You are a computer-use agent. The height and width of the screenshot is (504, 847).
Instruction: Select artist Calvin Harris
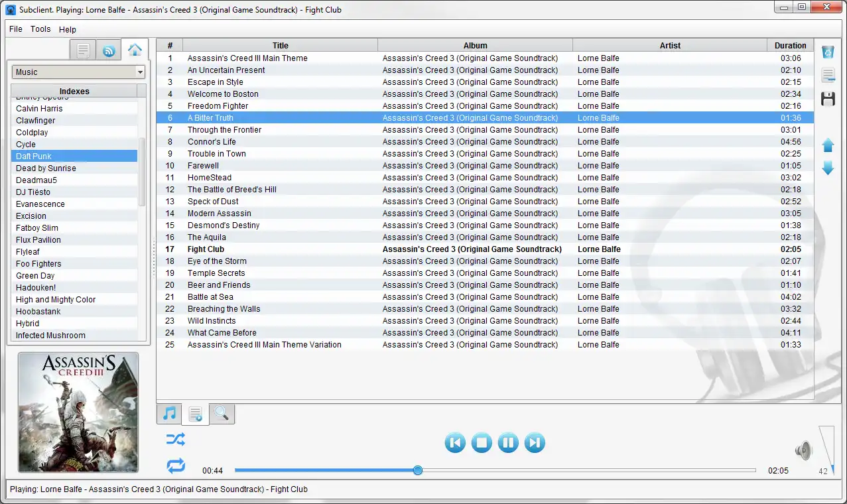74,109
